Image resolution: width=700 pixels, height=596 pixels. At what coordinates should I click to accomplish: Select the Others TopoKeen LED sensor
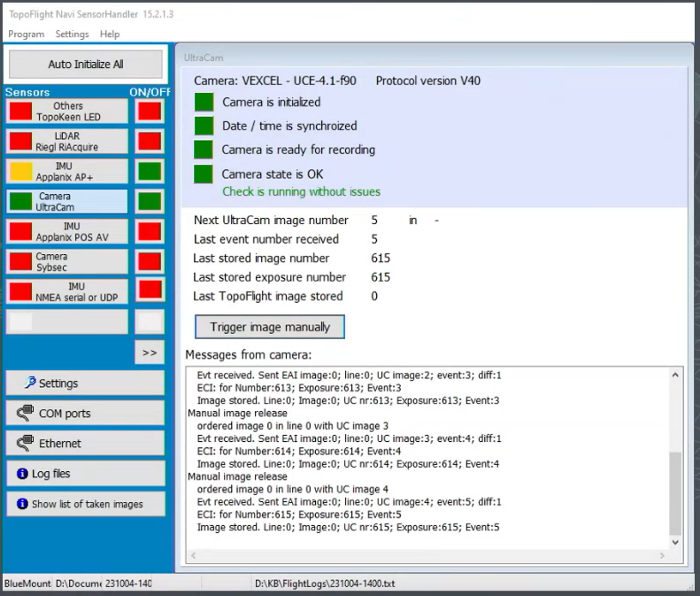click(67, 112)
